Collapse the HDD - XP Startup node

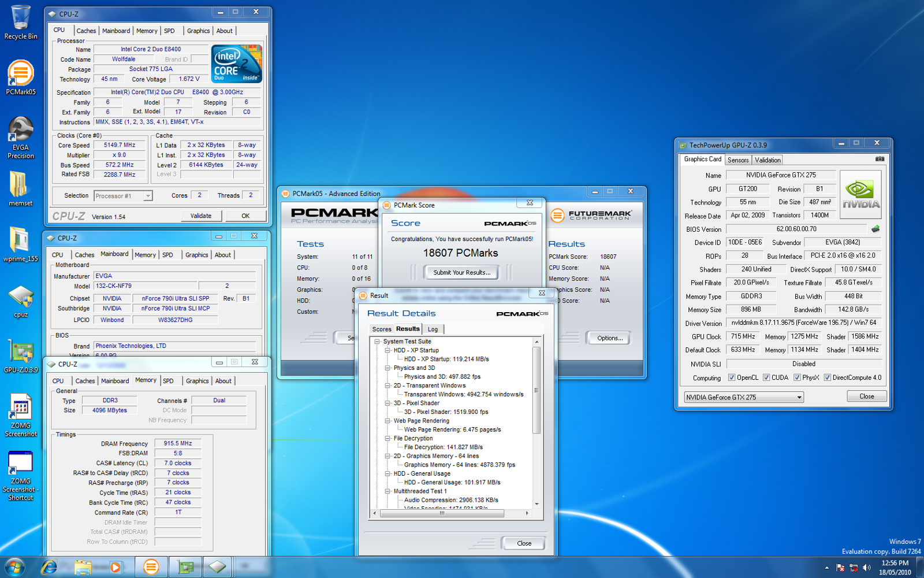tap(388, 350)
